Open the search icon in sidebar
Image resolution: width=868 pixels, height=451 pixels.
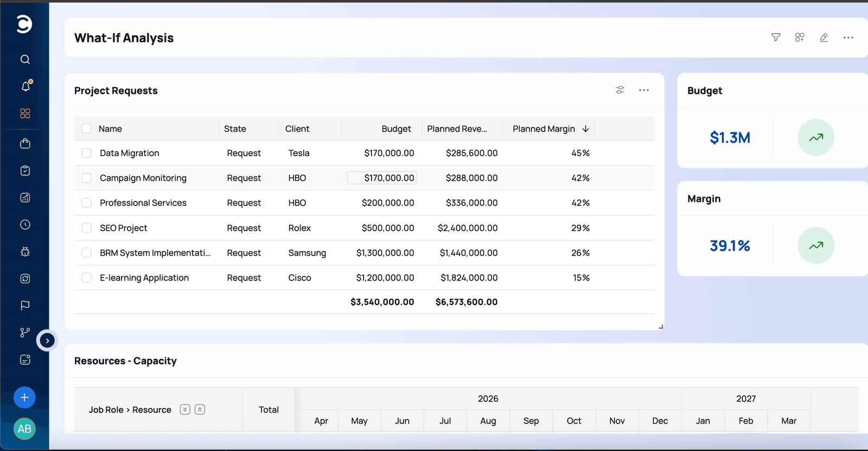(x=25, y=60)
